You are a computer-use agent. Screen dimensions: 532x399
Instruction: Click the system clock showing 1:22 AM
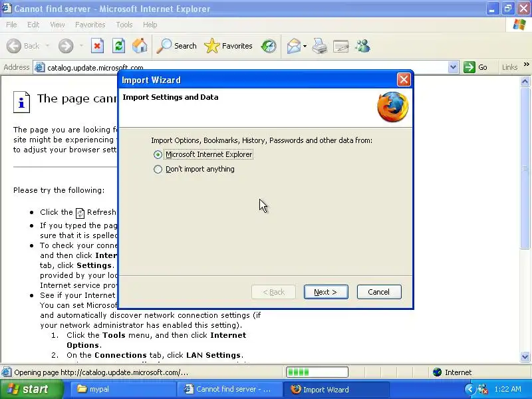pyautogui.click(x=508, y=389)
